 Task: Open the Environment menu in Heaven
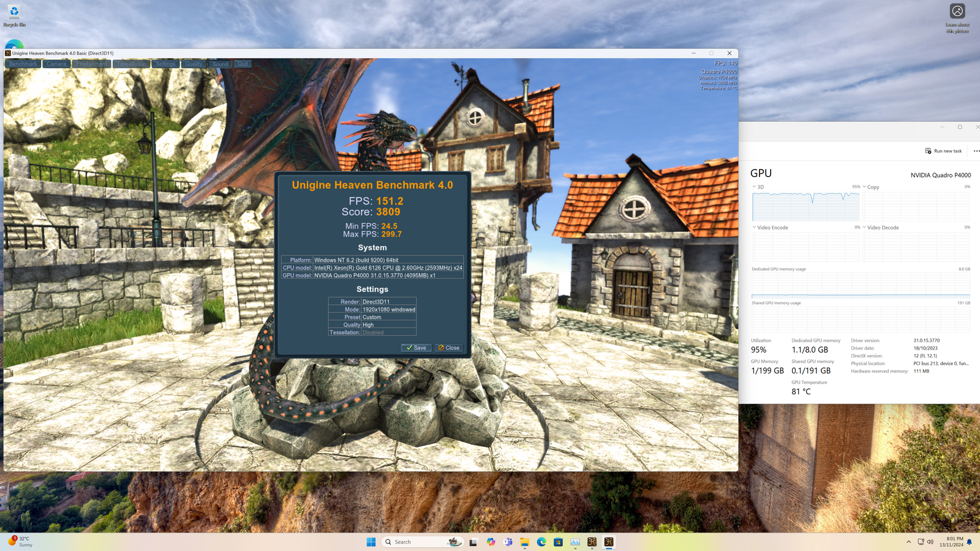[91, 64]
